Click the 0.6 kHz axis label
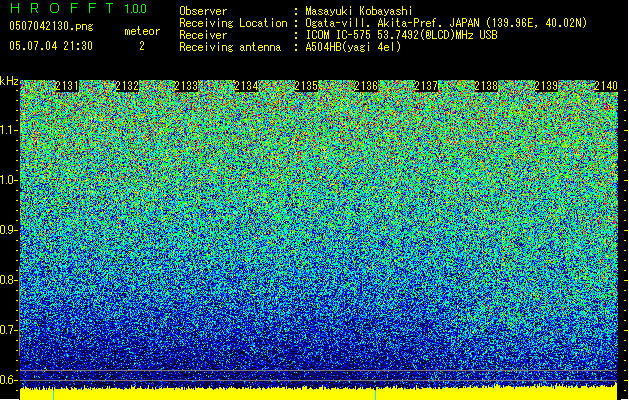 [8, 380]
